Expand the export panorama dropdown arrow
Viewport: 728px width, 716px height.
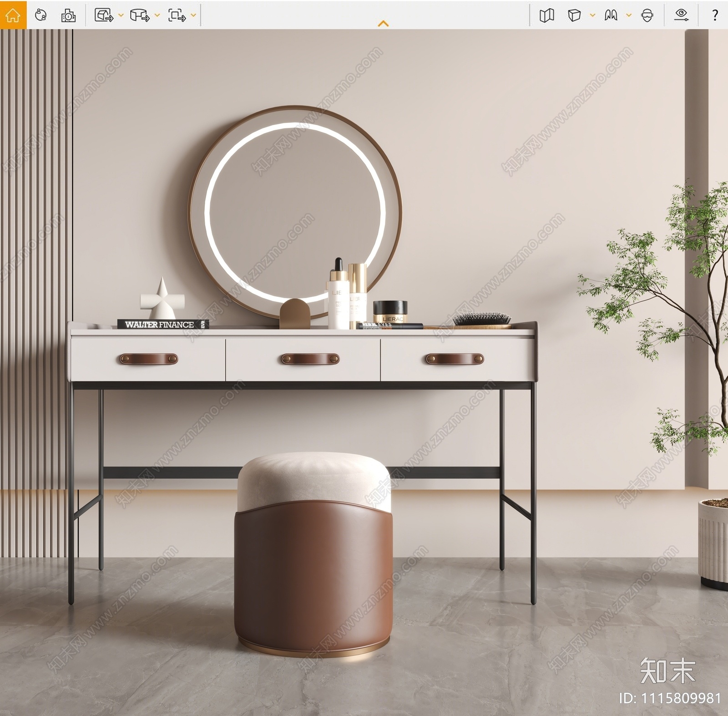click(157, 15)
